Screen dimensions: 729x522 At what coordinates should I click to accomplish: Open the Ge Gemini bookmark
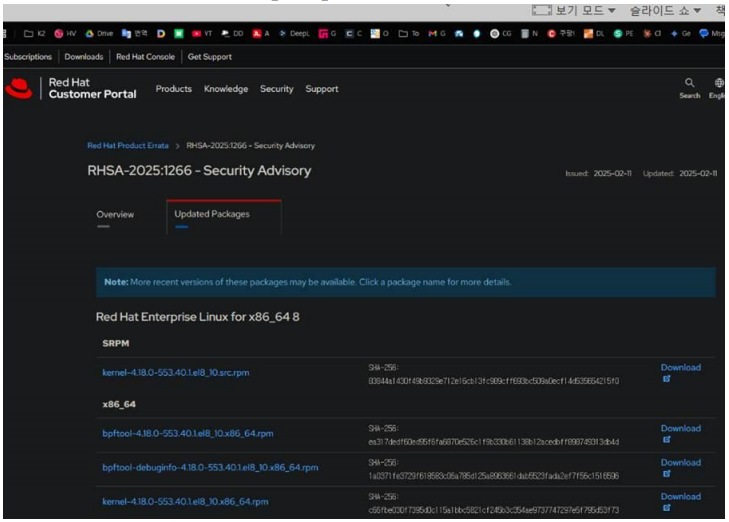680,33
